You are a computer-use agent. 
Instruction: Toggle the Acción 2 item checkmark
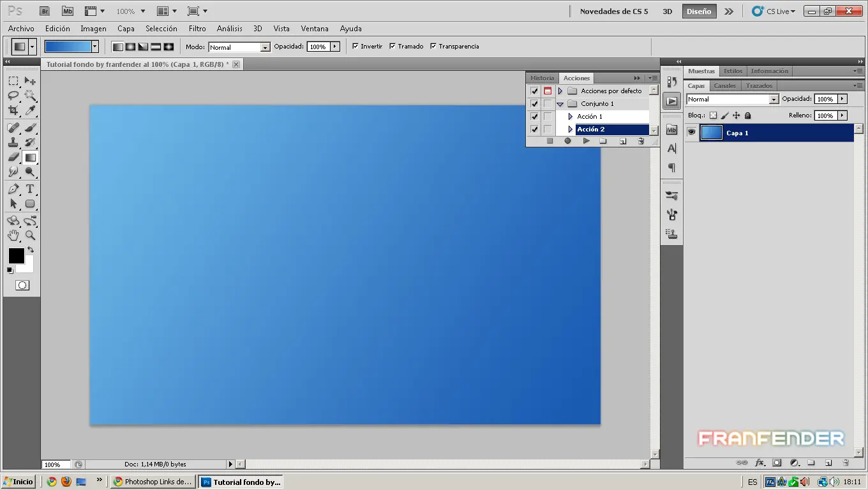point(534,129)
